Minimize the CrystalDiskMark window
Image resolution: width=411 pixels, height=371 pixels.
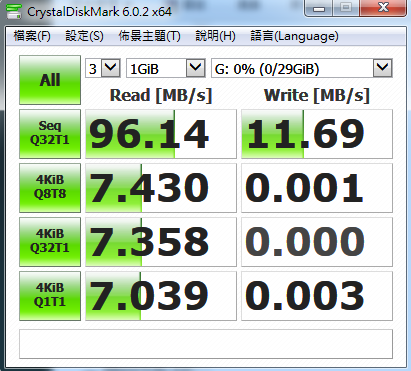pos(318,8)
